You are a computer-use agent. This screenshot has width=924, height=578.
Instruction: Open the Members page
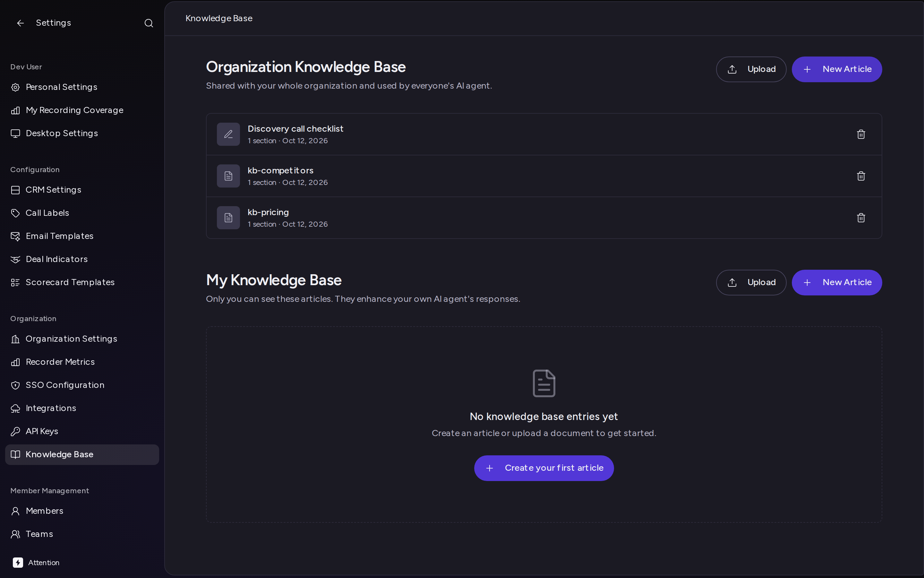[x=82, y=511]
